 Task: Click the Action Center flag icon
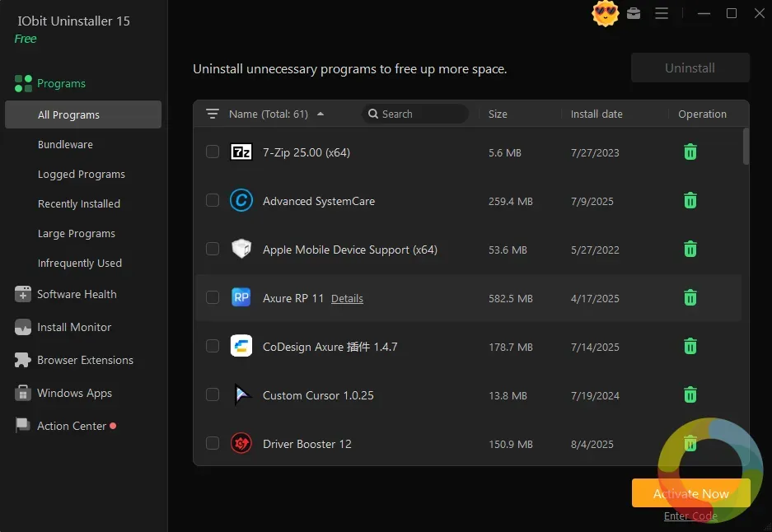click(22, 425)
